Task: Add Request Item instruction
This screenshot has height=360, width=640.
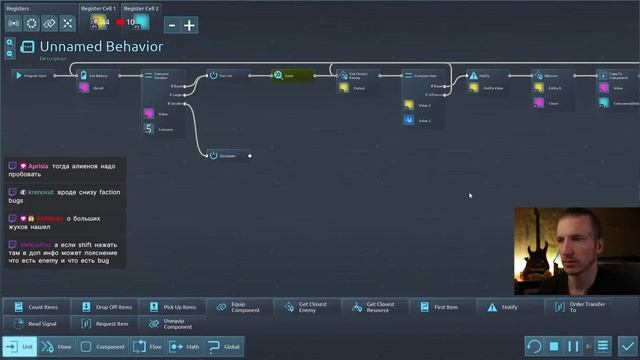Action: (x=104, y=324)
